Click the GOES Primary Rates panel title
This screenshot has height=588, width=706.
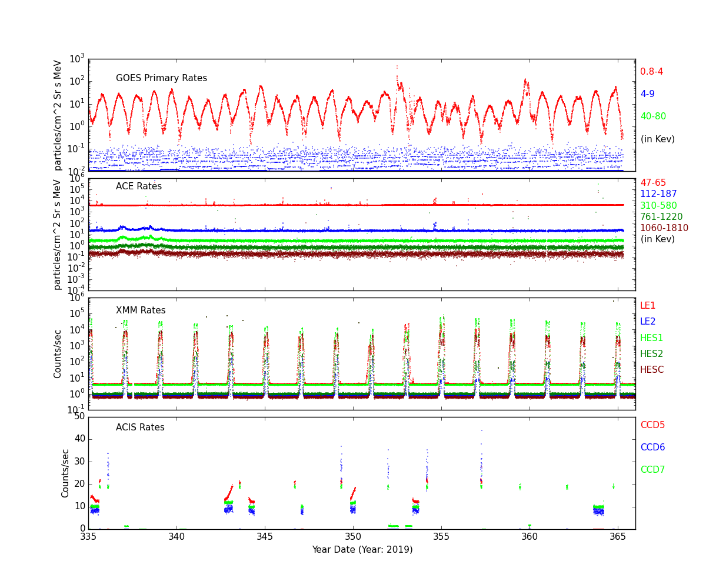tap(161, 78)
